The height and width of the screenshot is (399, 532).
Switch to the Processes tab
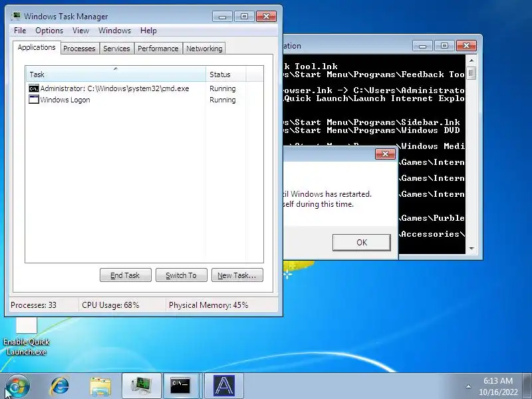(x=79, y=49)
